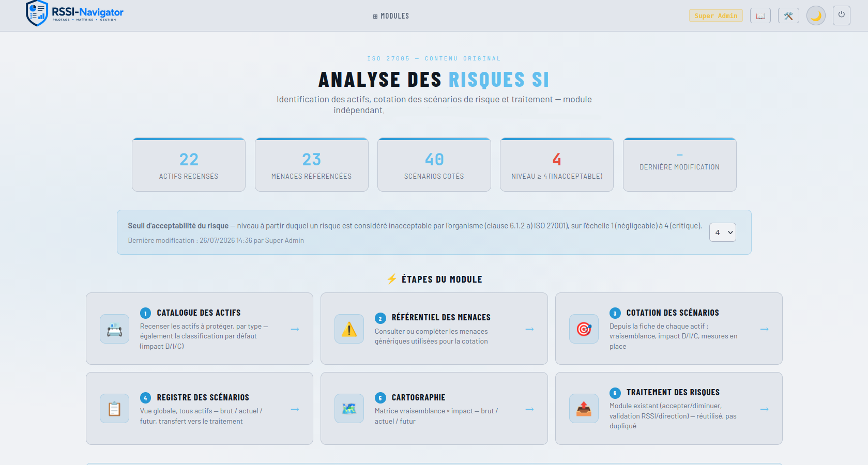The height and width of the screenshot is (465, 868).
Task: Click the target icon for Cotation des scénarios
Action: [584, 329]
